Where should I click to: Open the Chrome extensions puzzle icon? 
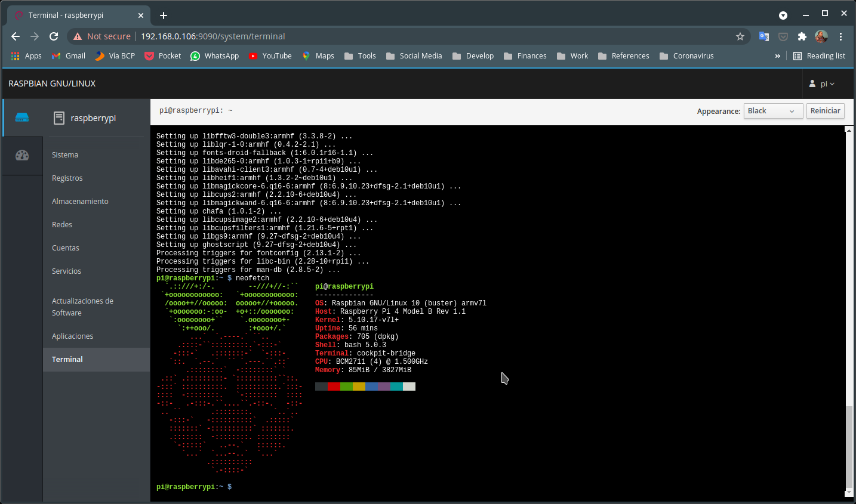point(802,36)
